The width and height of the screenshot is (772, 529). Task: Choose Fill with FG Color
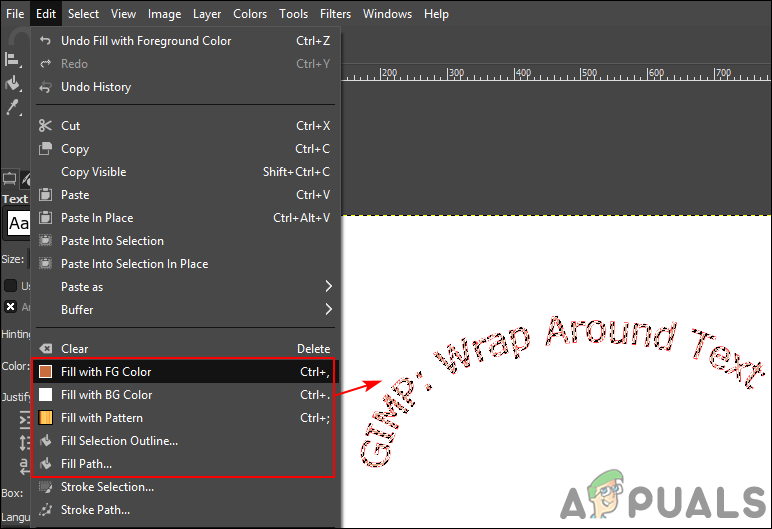tap(185, 371)
